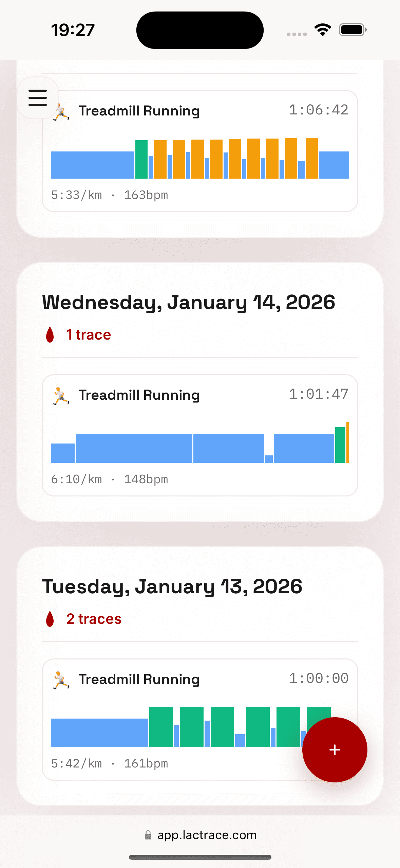Open the hamburger menu
400x868 pixels.
38,98
